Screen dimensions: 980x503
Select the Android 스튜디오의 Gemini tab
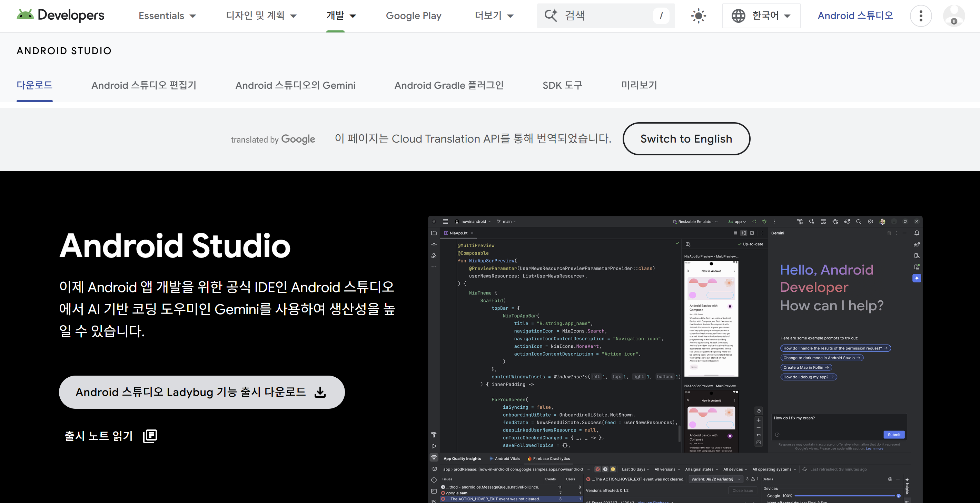tap(296, 85)
